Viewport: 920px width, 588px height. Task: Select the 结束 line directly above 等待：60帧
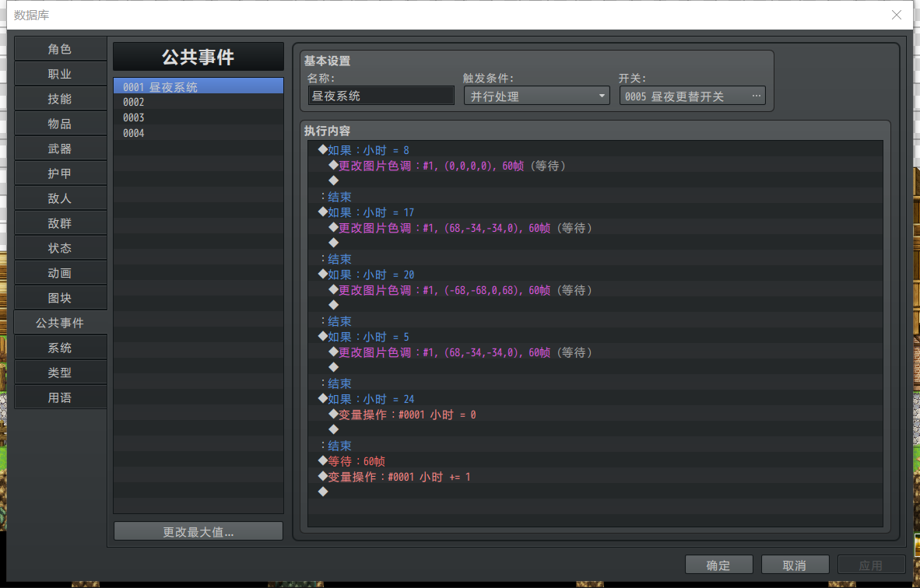(x=595, y=446)
